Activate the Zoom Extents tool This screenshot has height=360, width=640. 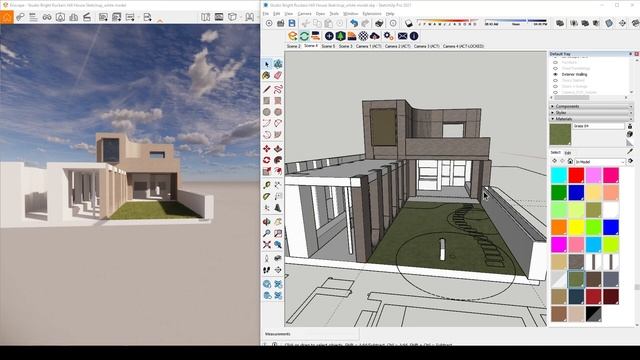pos(267,244)
